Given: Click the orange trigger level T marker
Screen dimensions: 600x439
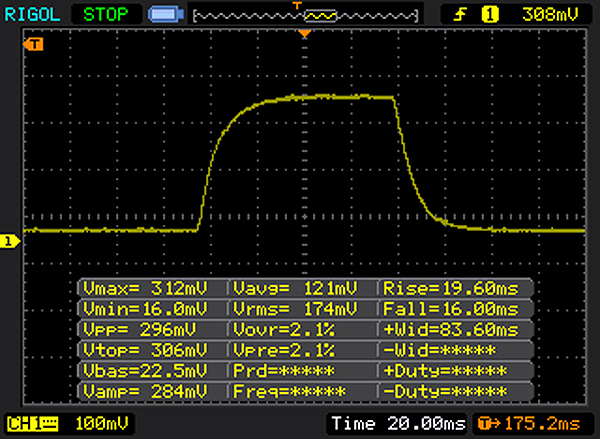Looking at the screenshot, I should pos(33,44).
